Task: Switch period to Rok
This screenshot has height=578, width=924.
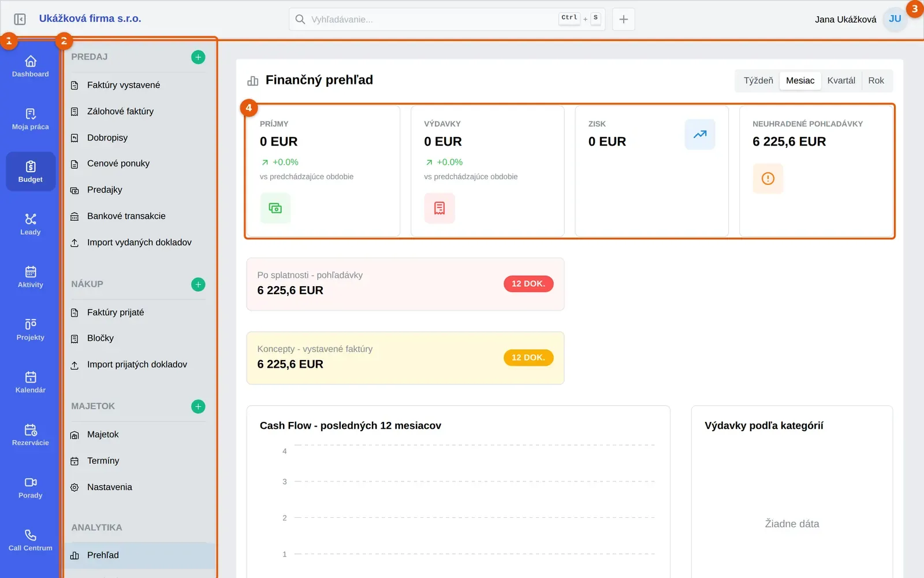Action: click(876, 81)
